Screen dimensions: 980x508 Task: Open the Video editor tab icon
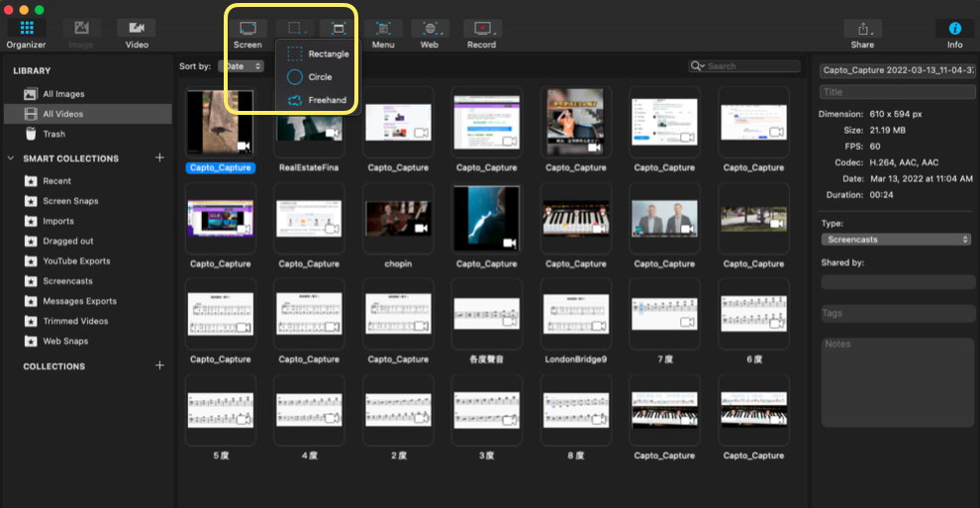(x=137, y=29)
